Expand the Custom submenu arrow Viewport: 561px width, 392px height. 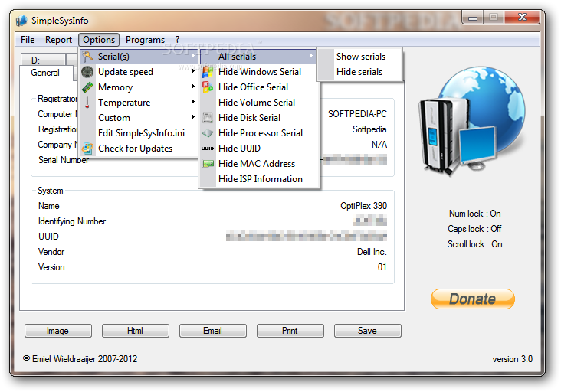pyautogui.click(x=193, y=117)
